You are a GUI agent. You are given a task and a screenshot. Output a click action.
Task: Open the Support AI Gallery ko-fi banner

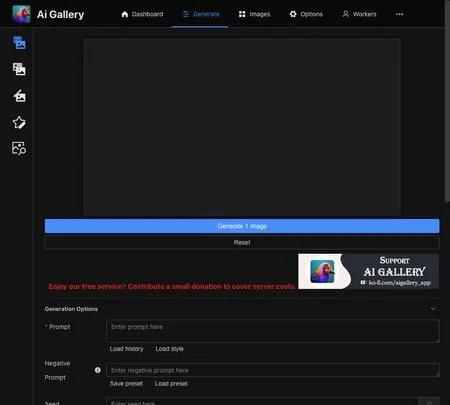coord(368,271)
